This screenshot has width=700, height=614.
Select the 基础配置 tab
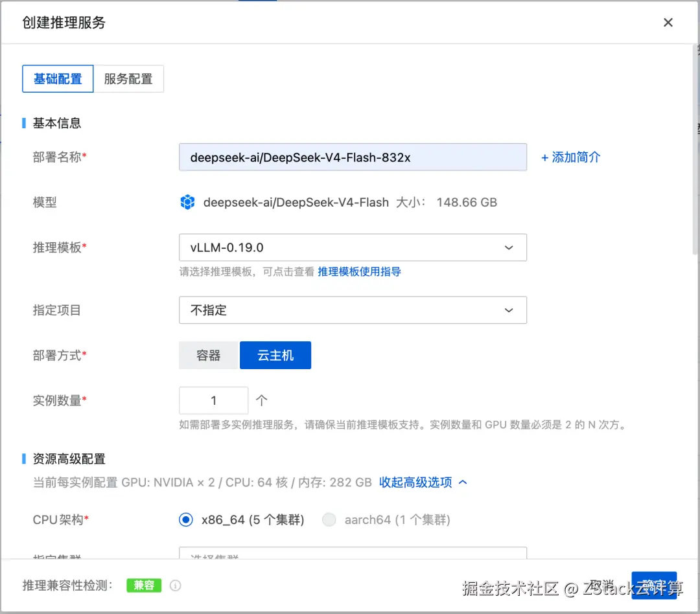click(x=58, y=78)
